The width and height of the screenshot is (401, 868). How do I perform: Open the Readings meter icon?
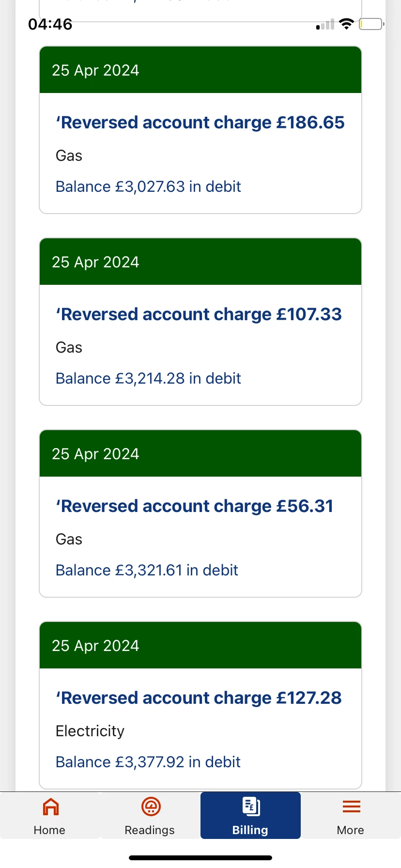click(x=151, y=806)
